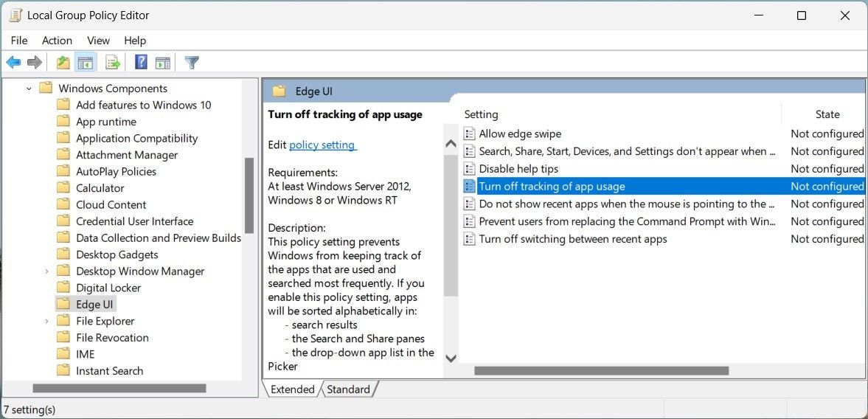Open the Action menu
This screenshot has width=868, height=419.
[x=57, y=41]
